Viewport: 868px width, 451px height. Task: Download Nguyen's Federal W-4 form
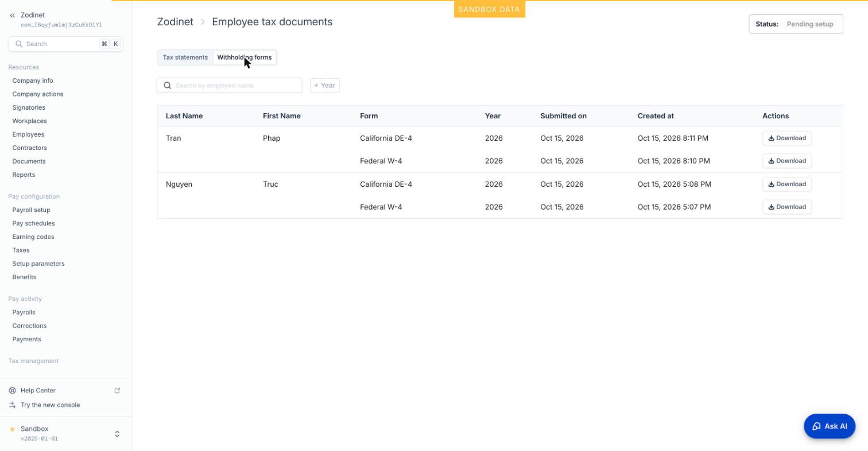click(786, 207)
